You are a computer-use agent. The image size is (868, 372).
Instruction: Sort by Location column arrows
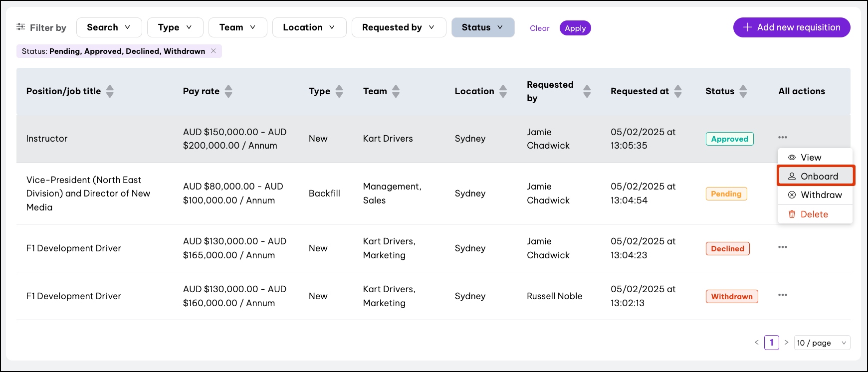(503, 91)
